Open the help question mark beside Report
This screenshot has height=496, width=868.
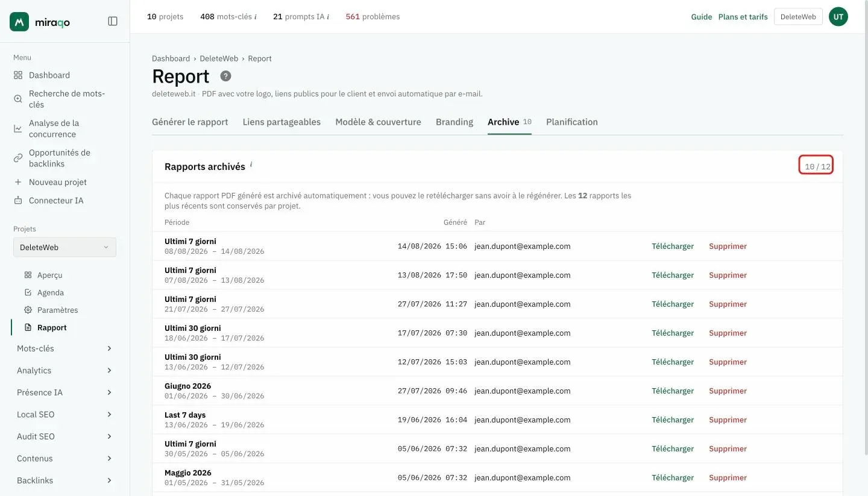(x=225, y=76)
